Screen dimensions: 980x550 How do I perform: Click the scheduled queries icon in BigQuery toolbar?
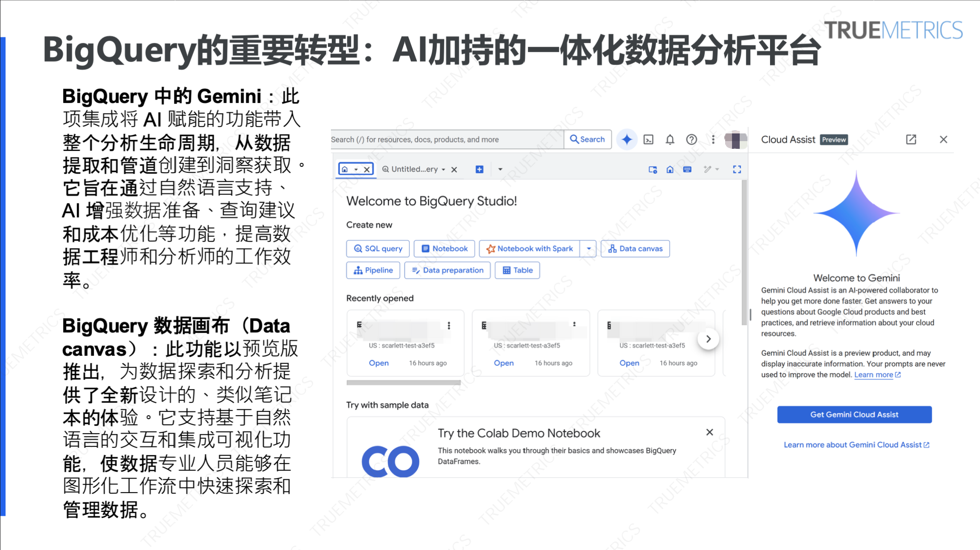pos(653,170)
